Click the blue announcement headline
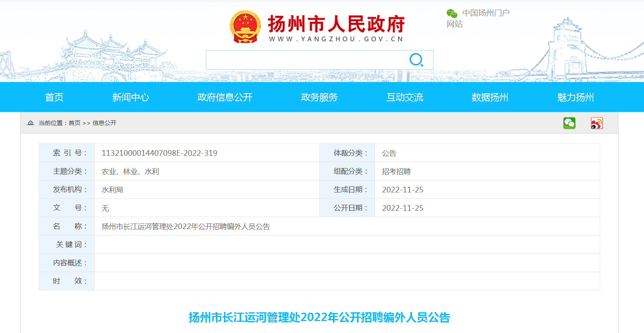Image resolution: width=644 pixels, height=333 pixels. point(319,317)
